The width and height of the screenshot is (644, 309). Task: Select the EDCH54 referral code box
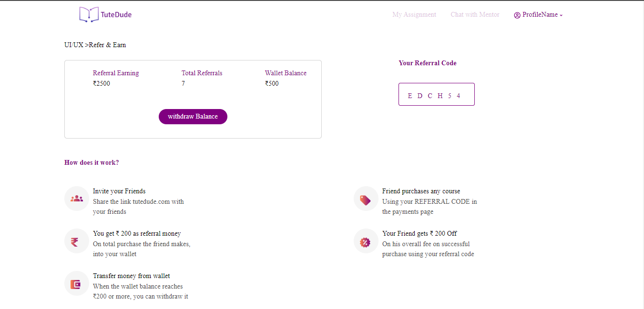(436, 95)
